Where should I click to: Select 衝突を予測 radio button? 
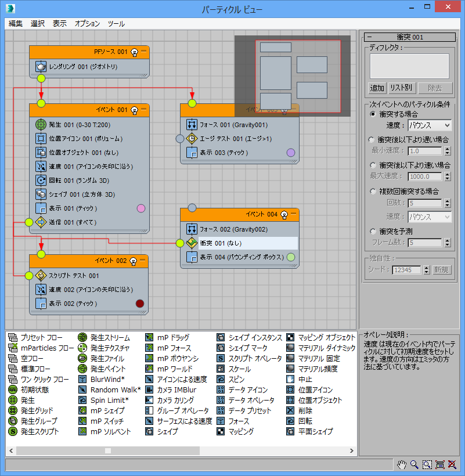tap(373, 231)
